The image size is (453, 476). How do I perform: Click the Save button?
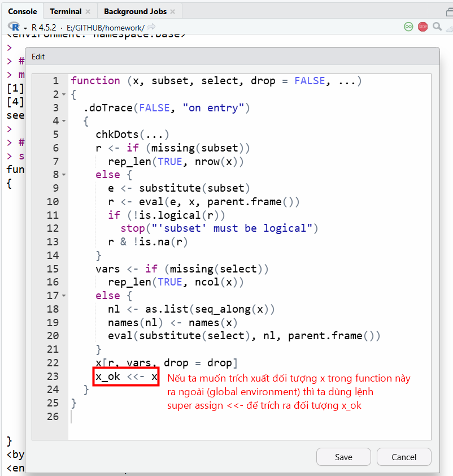coord(343,457)
